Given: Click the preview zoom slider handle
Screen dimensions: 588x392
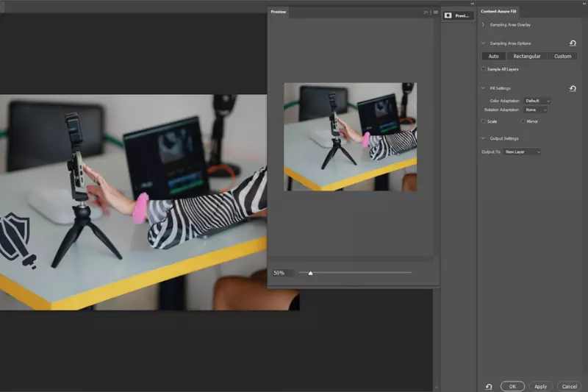Looking at the screenshot, I should point(310,273).
